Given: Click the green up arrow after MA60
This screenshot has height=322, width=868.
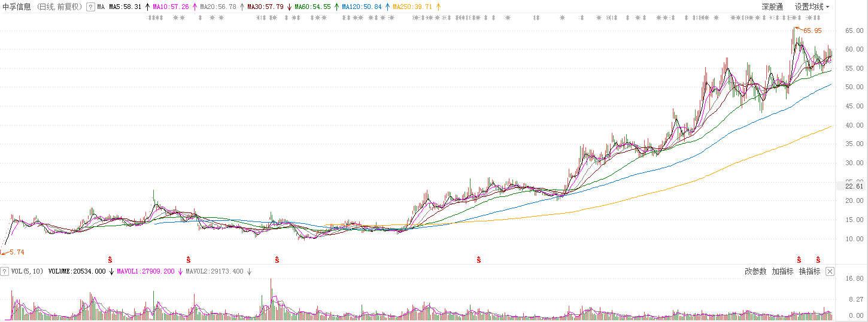Looking at the screenshot, I should (x=336, y=7).
